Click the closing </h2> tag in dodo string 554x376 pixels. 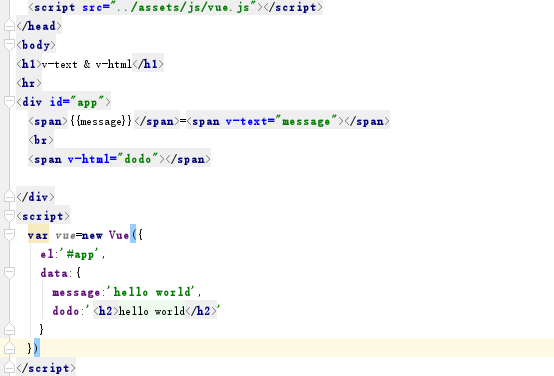tap(201, 311)
